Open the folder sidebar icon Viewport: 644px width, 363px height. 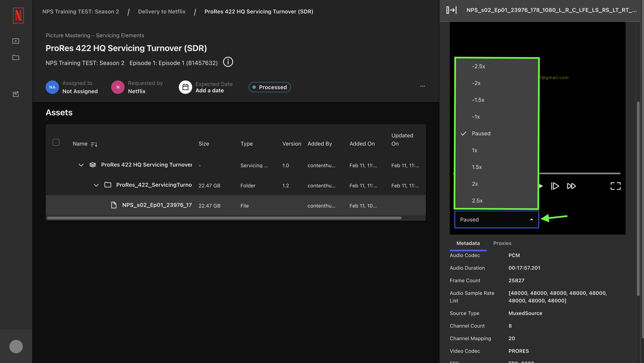pos(16,58)
